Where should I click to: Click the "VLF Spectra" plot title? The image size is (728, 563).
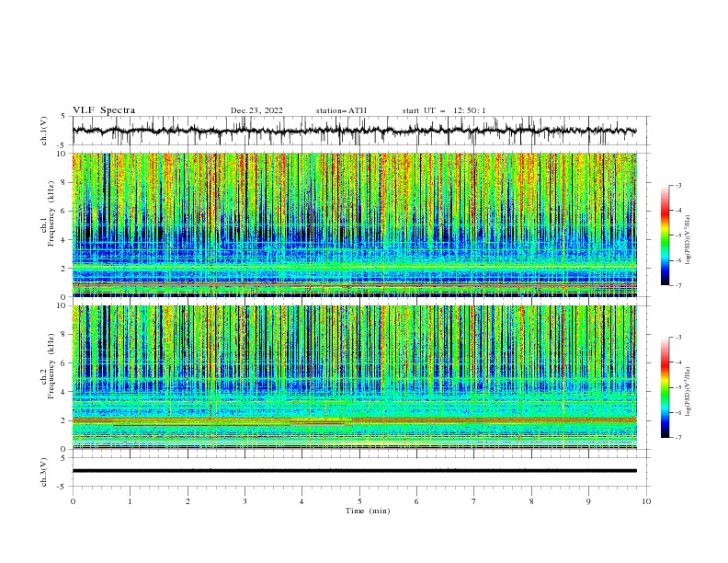(104, 110)
